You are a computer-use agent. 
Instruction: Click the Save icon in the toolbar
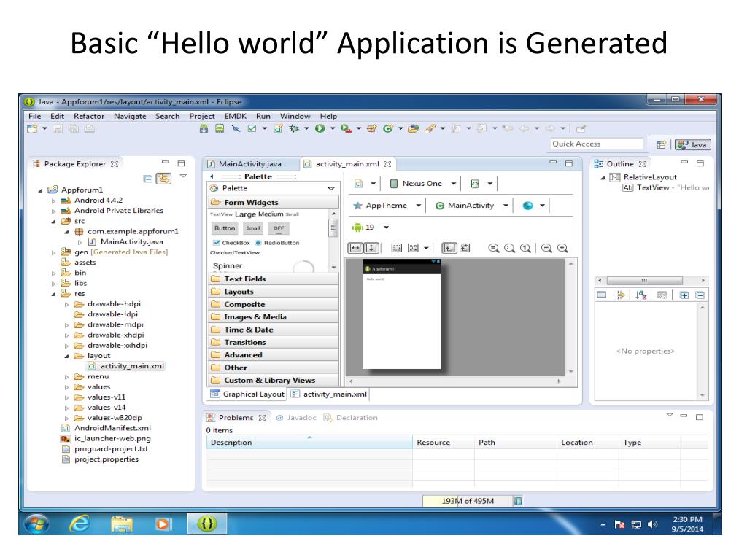tap(58, 128)
